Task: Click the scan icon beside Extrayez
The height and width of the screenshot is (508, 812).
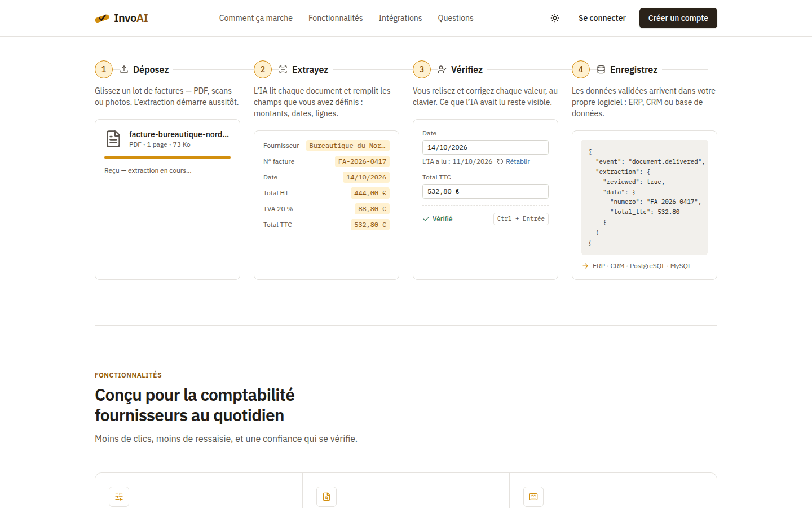Action: (283, 69)
